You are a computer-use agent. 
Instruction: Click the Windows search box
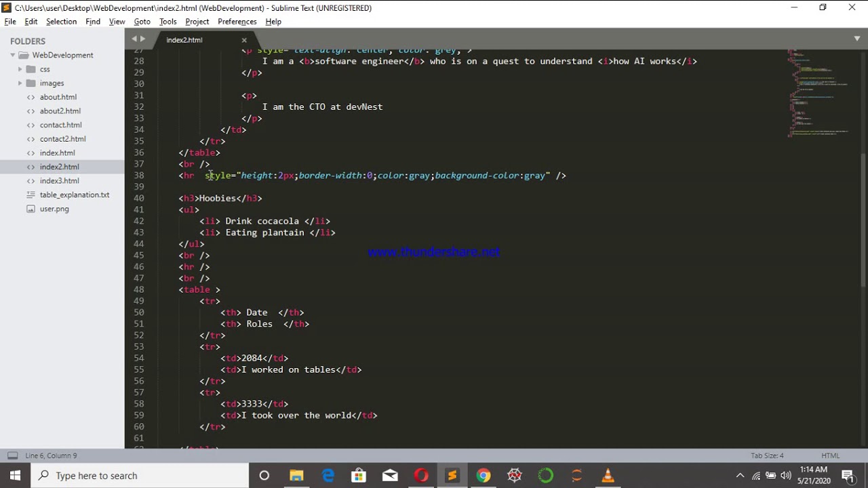(140, 476)
